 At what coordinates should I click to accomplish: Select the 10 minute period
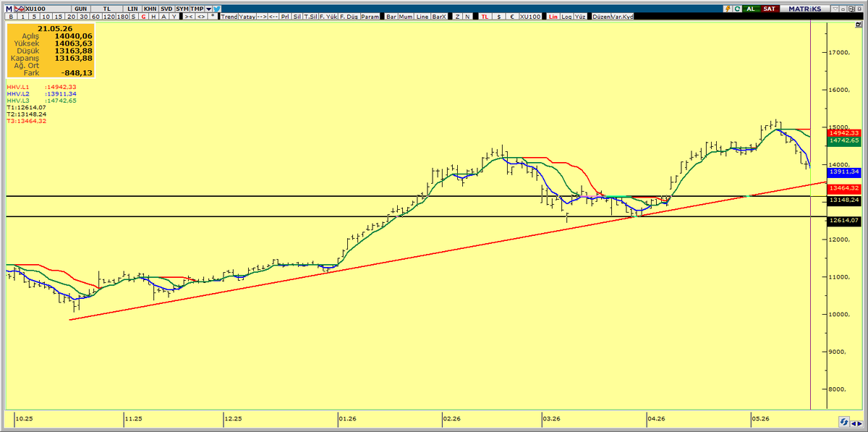46,17
